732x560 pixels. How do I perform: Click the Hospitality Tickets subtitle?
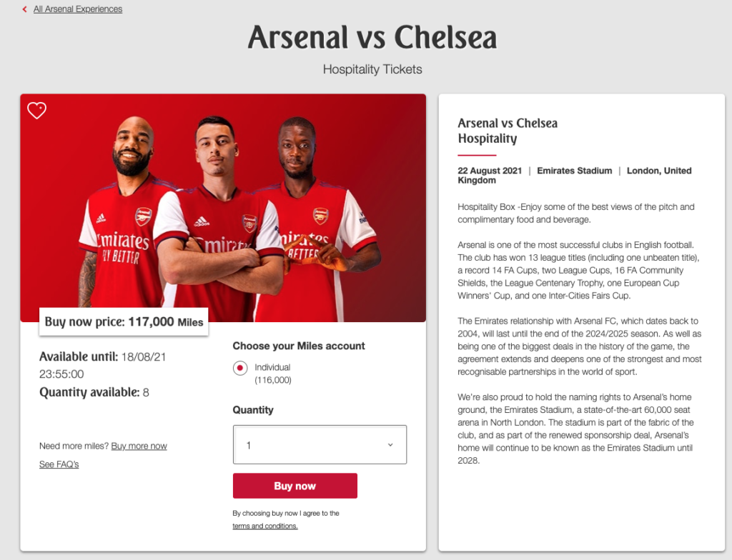click(372, 69)
